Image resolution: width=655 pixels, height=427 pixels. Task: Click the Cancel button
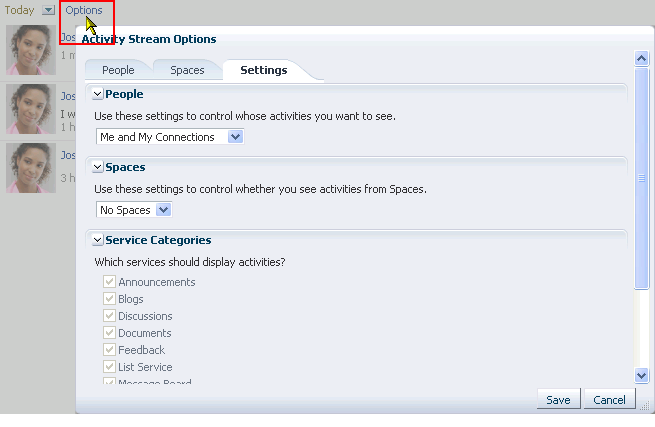coord(609,400)
